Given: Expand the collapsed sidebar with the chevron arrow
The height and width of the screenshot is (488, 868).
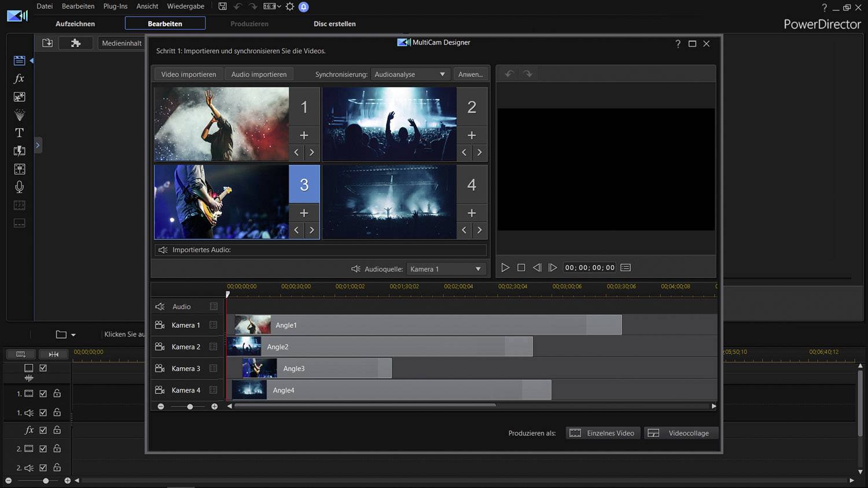Looking at the screenshot, I should [38, 145].
